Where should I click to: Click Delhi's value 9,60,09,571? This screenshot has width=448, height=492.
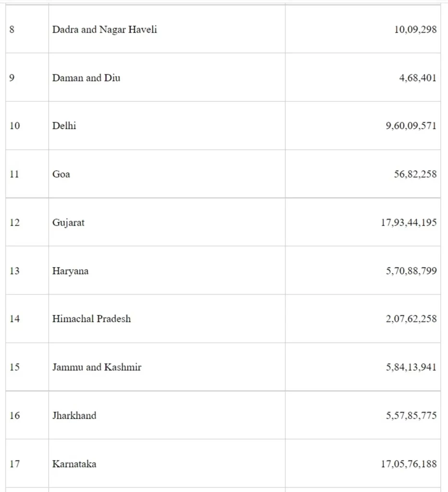point(411,126)
